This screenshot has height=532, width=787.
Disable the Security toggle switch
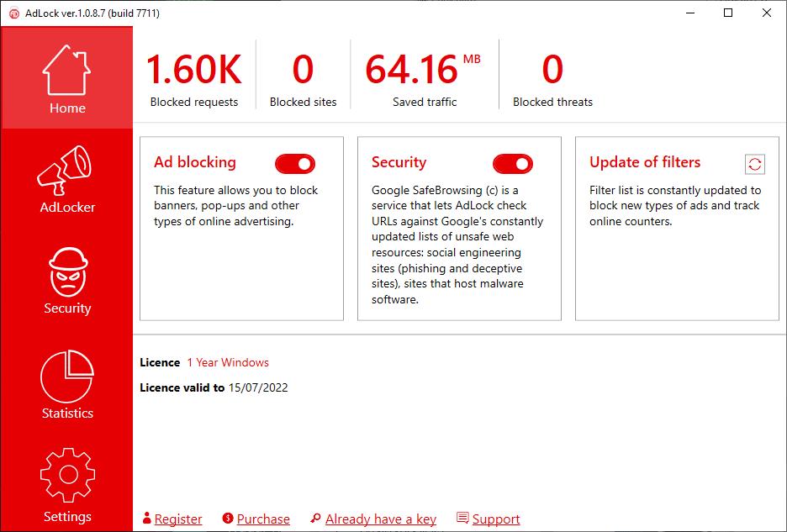click(x=513, y=164)
